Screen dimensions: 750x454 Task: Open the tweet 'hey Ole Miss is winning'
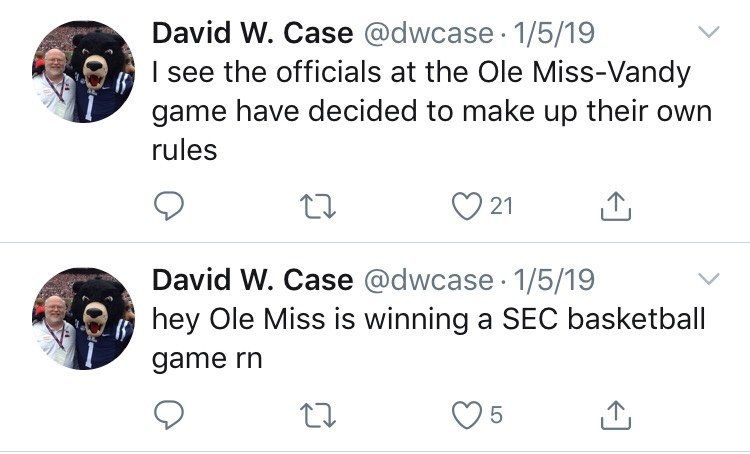[429, 339]
